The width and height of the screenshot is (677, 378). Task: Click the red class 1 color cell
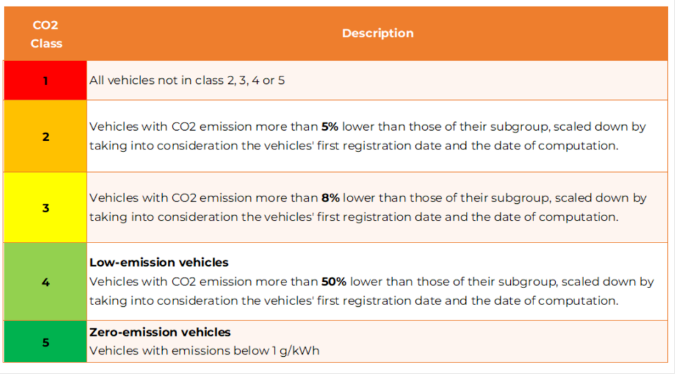[45, 80]
